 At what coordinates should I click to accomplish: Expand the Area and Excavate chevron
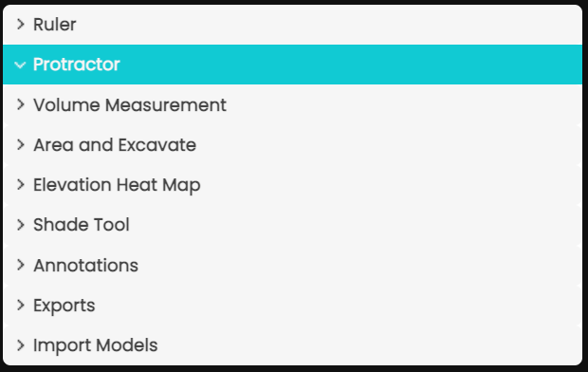point(21,145)
